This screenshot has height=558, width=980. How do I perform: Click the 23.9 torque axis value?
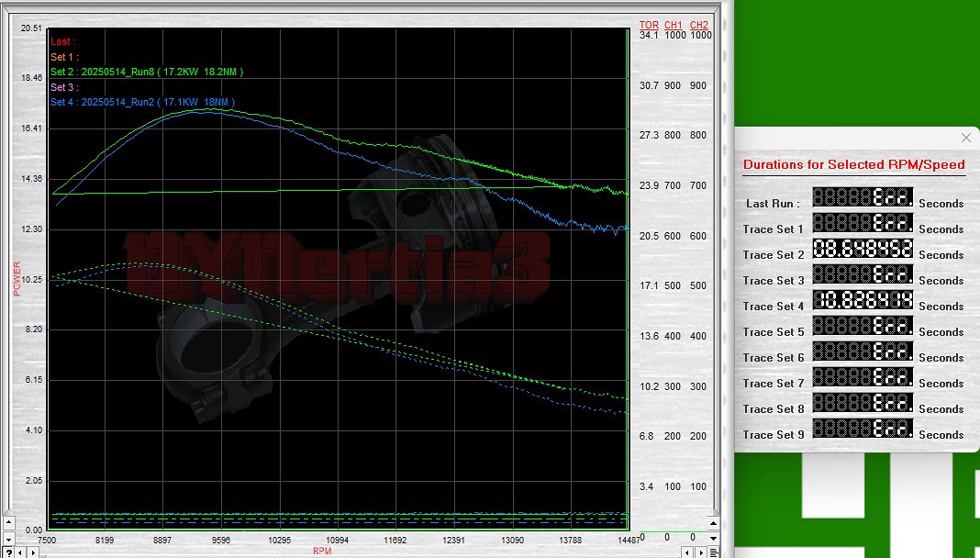click(x=649, y=185)
